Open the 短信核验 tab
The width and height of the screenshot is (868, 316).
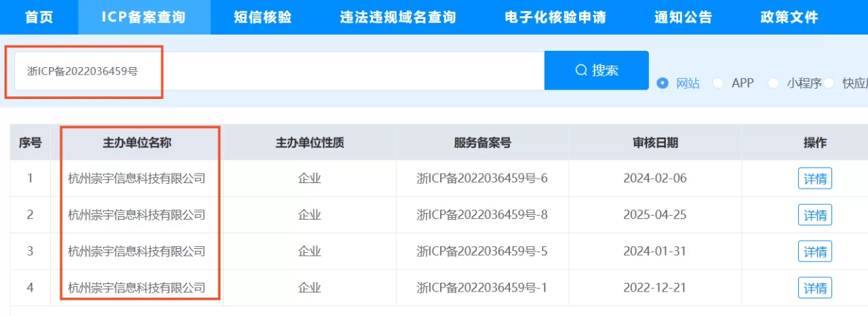pyautogui.click(x=262, y=17)
